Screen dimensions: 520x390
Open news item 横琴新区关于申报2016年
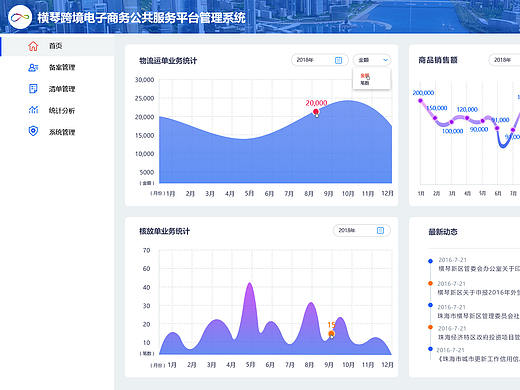[x=479, y=293]
